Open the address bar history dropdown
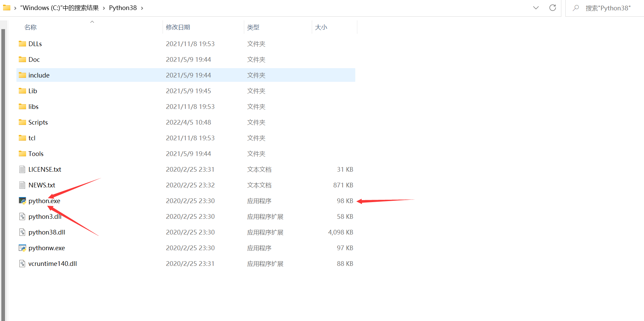This screenshot has height=321, width=644. click(x=536, y=8)
